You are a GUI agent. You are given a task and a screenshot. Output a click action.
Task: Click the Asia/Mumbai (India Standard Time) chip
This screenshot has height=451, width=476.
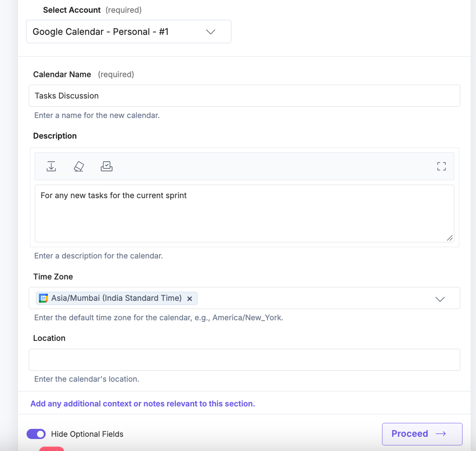coord(117,298)
